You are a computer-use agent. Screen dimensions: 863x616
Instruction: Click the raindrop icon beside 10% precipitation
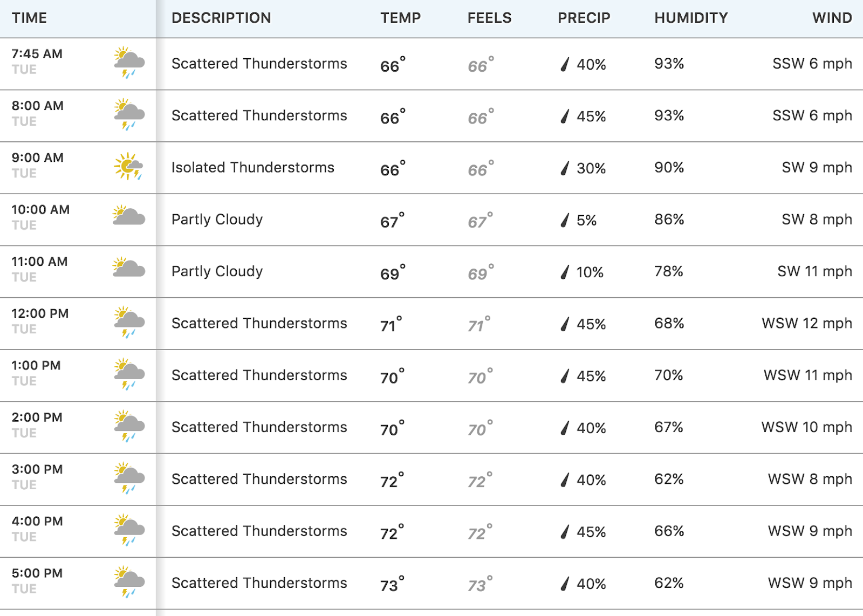click(x=565, y=272)
